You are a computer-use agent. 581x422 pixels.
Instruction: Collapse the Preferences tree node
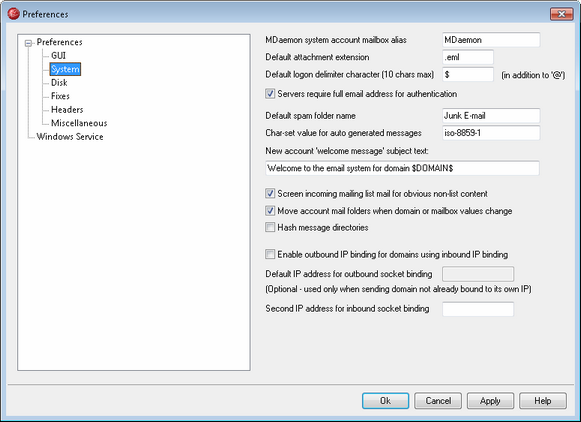[x=28, y=43]
